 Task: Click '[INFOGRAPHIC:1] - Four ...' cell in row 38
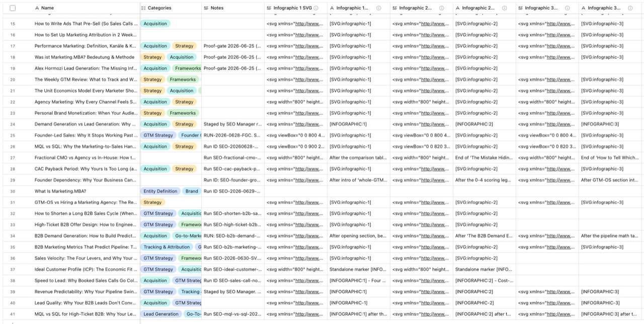(x=359, y=281)
